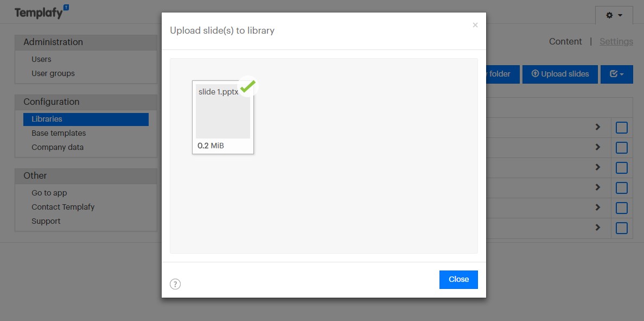The width and height of the screenshot is (644, 321).
Task: Check the checkbox in the last table row
Action: 621,228
